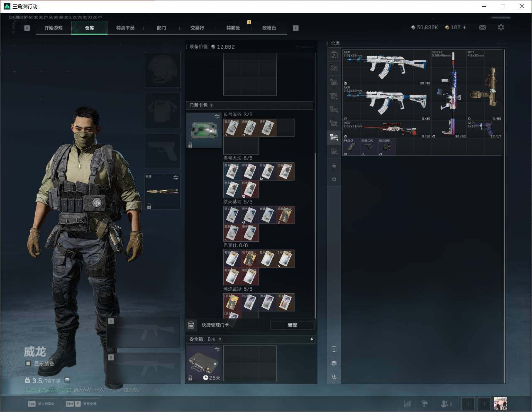The image size is (532, 412).
Task: Open the mail envelope icon
Action: (483, 27)
